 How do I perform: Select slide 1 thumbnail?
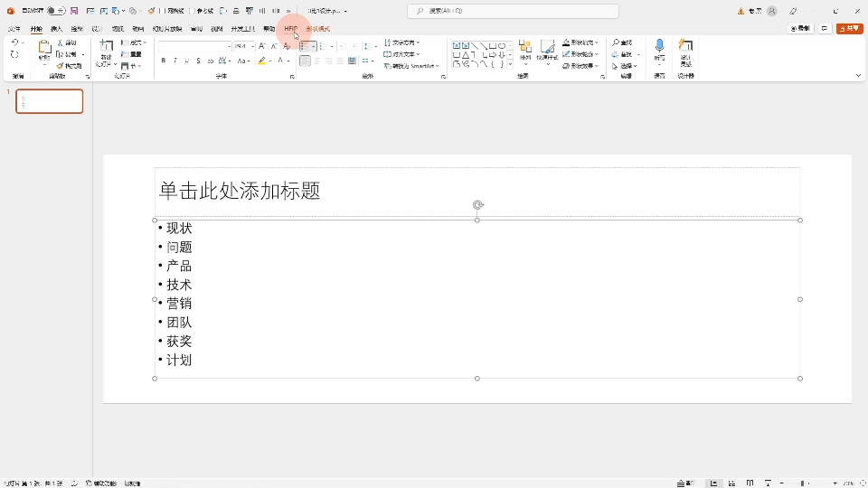point(49,101)
